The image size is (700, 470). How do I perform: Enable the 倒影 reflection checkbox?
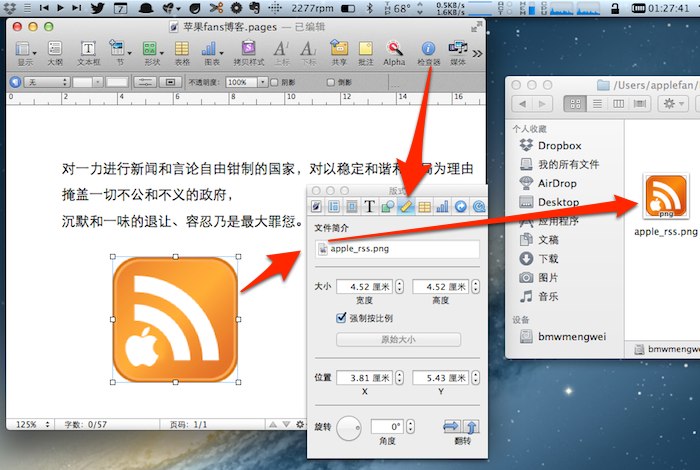[331, 82]
